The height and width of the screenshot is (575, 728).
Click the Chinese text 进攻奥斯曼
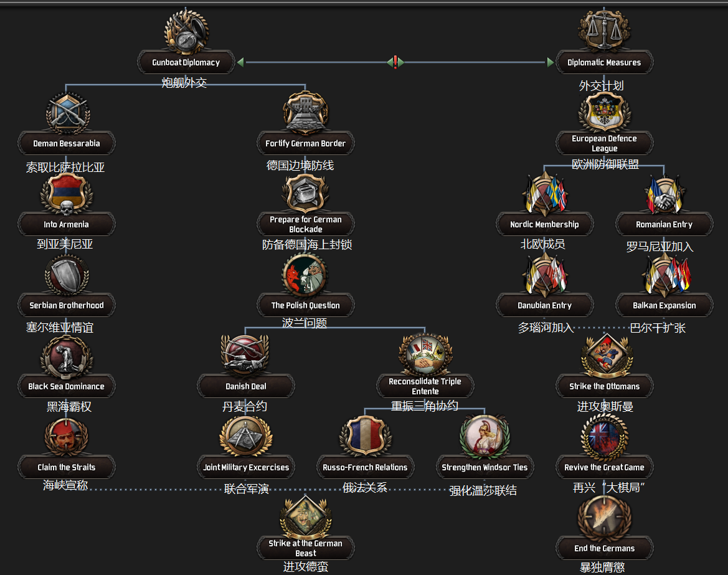[x=605, y=407]
